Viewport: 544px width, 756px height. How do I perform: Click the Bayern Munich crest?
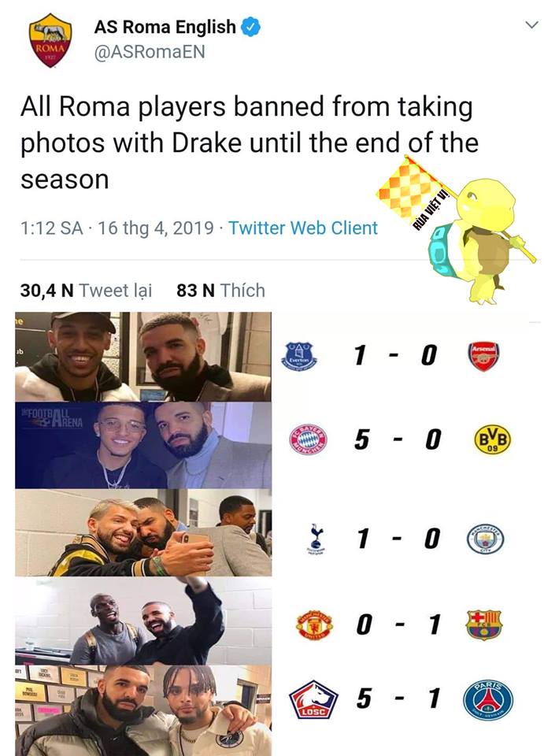tap(307, 439)
